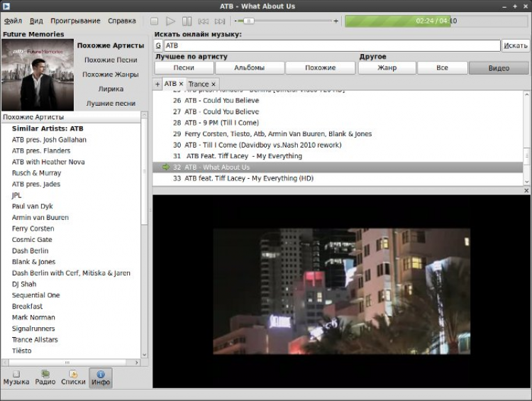
Task: Open the Похожие Артисты dropdown
Action: [x=71, y=116]
